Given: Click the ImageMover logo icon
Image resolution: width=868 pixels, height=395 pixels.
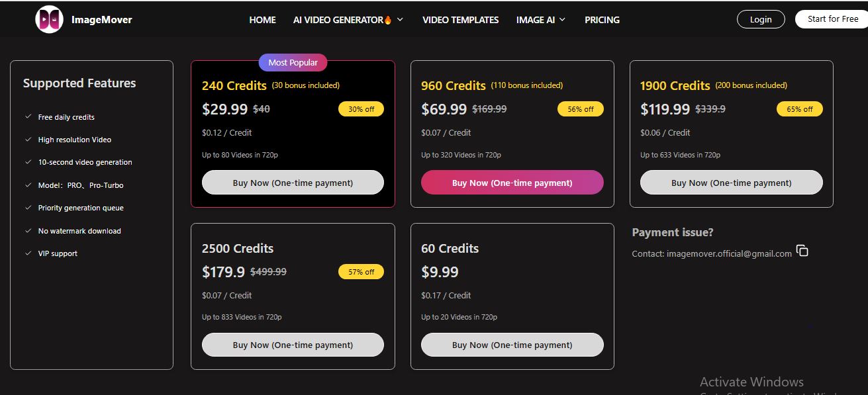Looking at the screenshot, I should (x=49, y=19).
